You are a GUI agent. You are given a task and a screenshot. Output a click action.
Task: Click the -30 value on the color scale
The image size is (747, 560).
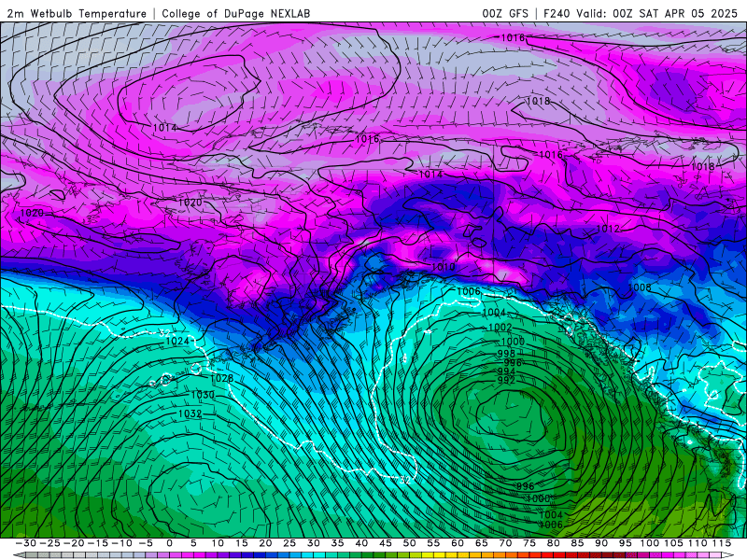coord(26,543)
